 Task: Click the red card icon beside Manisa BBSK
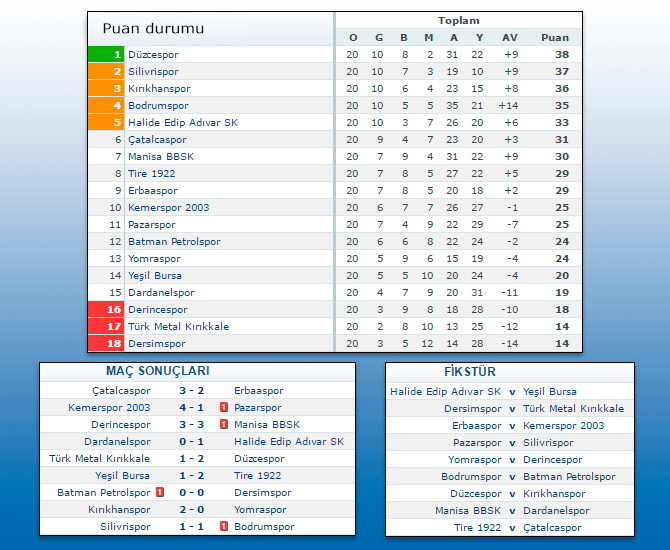224,425
